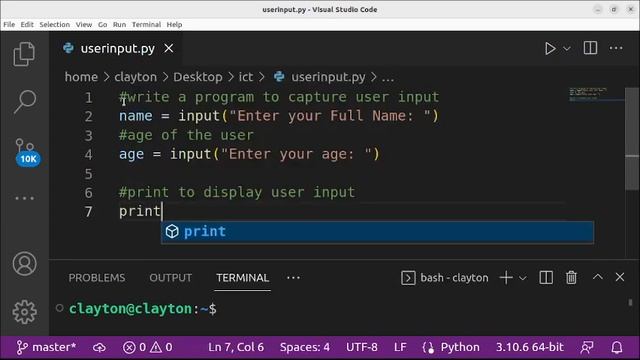Open the new terminal launch profile dropdown
640x360 pixels.
pyautogui.click(x=522, y=278)
